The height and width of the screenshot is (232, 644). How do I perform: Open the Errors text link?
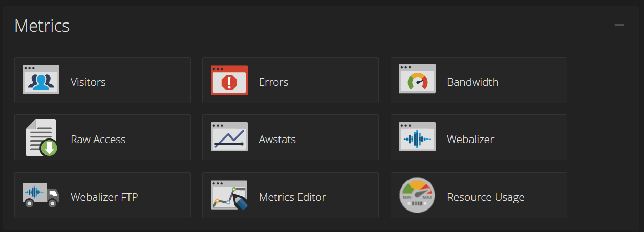273,82
